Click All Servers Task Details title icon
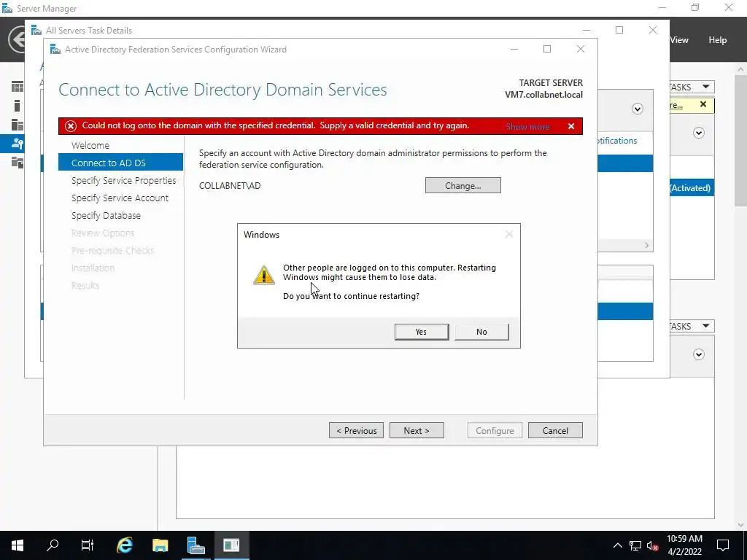Image resolution: width=747 pixels, height=560 pixels. (36, 31)
